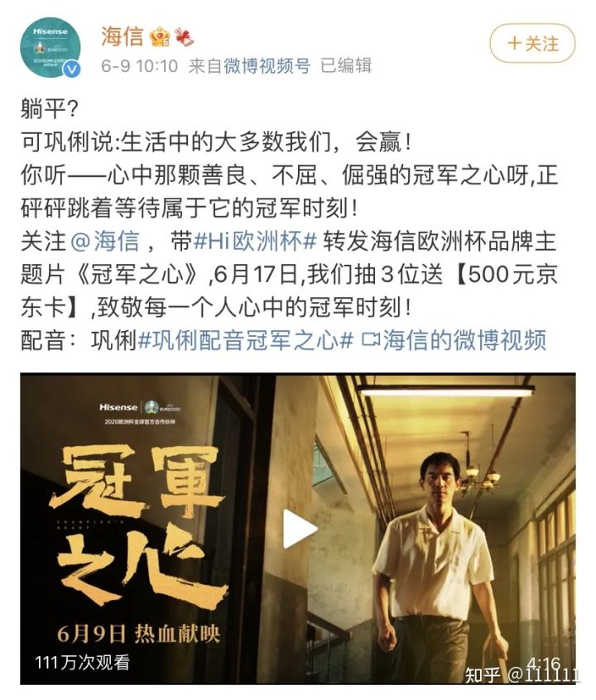Click the 已编辑 edited label

(x=346, y=66)
